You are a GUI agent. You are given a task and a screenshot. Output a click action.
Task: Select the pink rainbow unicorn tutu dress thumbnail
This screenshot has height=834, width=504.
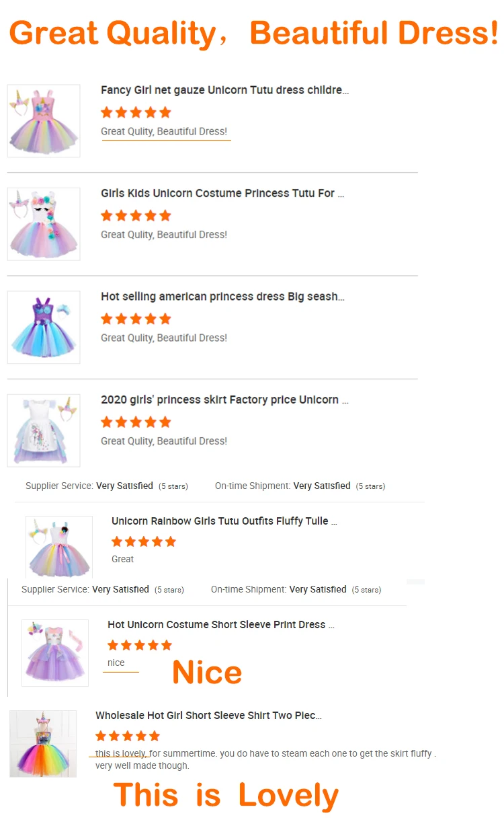[44, 121]
